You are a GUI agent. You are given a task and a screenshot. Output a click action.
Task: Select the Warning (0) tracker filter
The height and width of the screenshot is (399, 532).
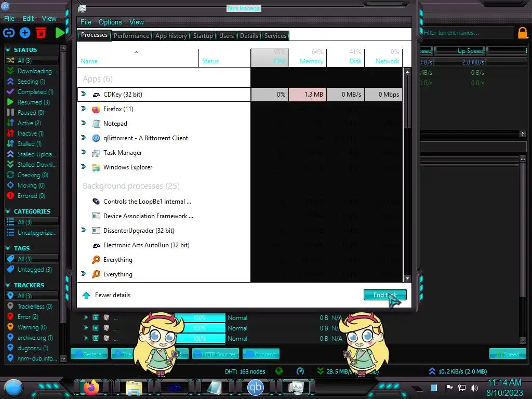pyautogui.click(x=32, y=327)
